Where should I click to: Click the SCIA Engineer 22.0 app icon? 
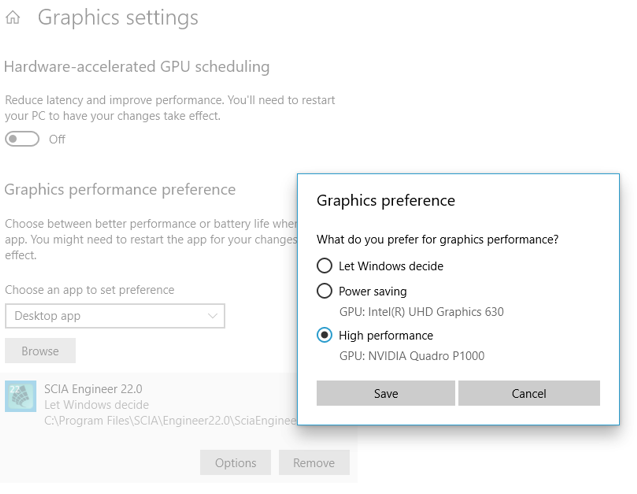coord(21,397)
